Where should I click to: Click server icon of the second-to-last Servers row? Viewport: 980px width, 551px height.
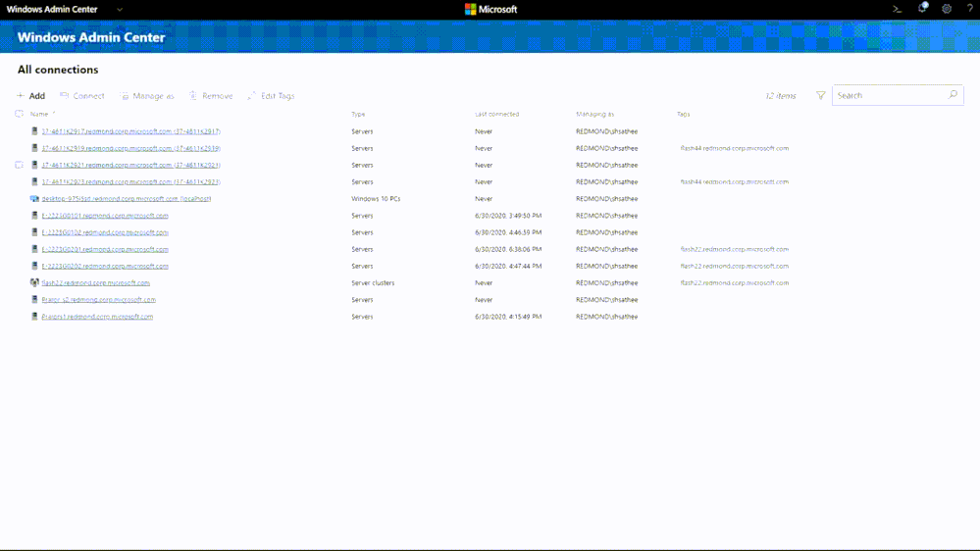tap(34, 300)
